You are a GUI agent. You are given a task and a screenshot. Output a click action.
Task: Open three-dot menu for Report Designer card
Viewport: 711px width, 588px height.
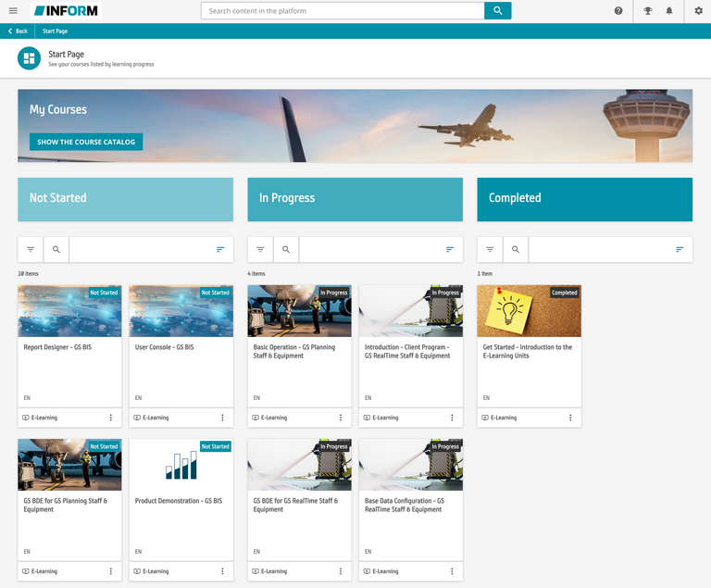(x=111, y=418)
